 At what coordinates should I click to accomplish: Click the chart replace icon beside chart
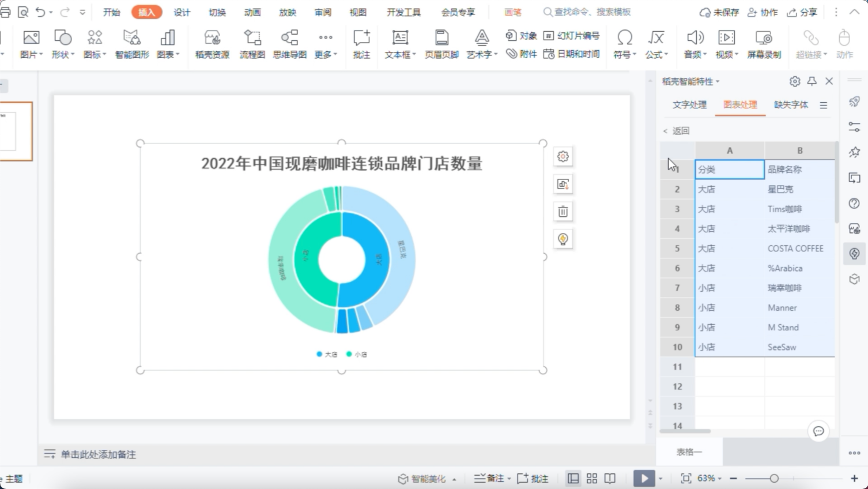(x=563, y=184)
